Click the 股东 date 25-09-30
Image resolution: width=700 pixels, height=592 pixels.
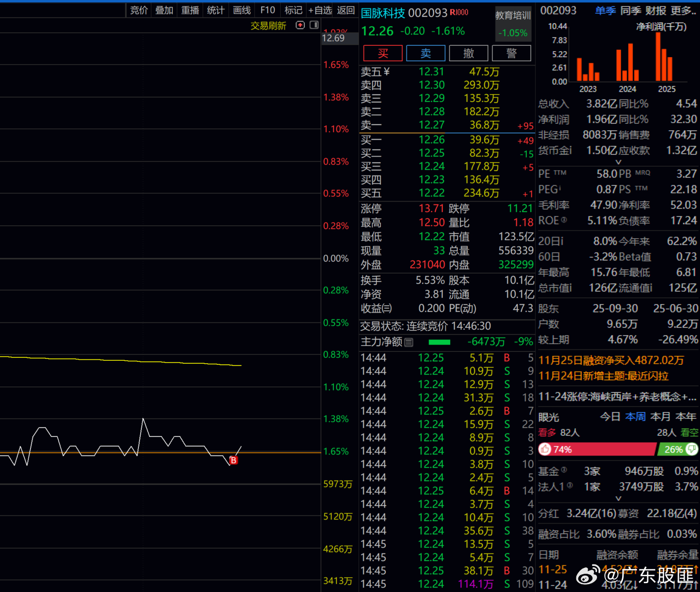click(615, 309)
